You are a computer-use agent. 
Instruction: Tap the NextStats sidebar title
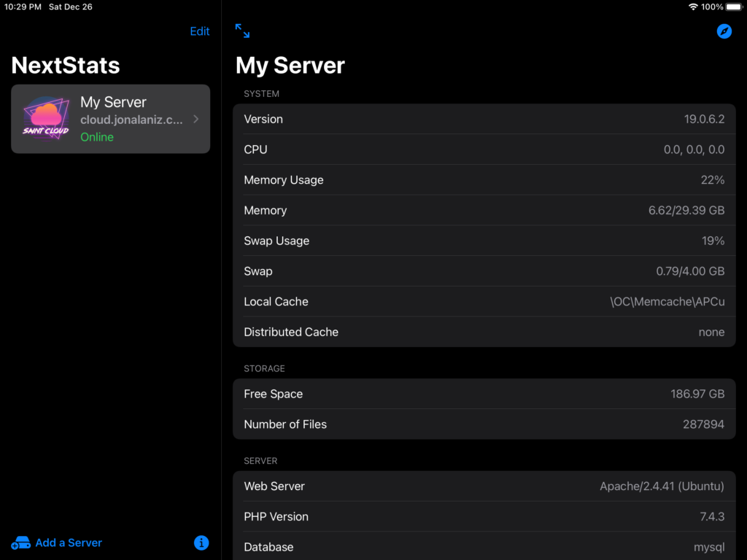65,65
